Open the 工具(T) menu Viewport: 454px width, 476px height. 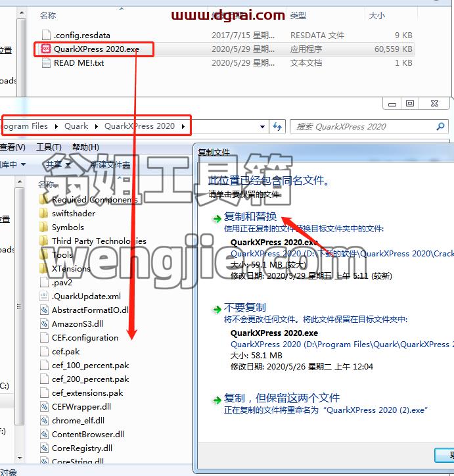tap(49, 147)
